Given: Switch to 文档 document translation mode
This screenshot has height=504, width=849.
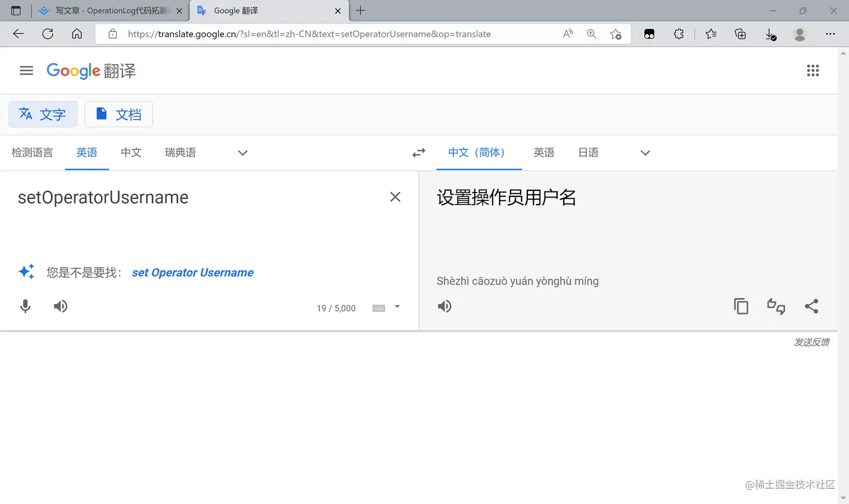Looking at the screenshot, I should point(118,114).
